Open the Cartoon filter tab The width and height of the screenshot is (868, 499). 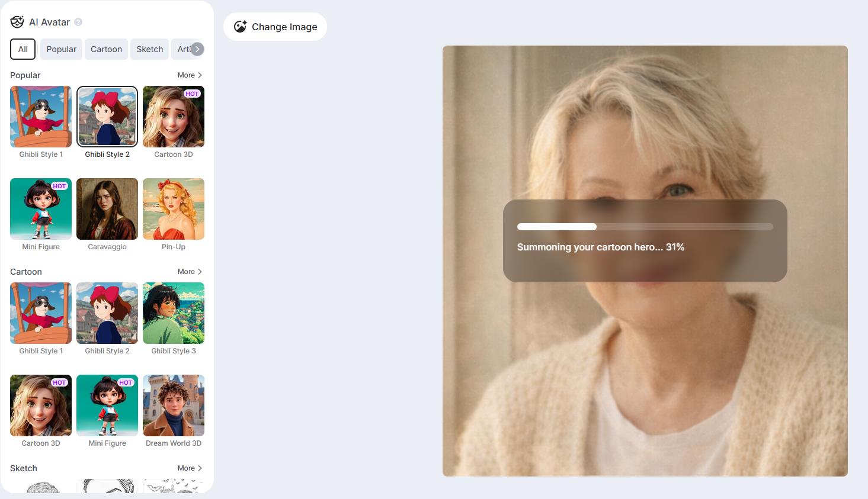107,49
